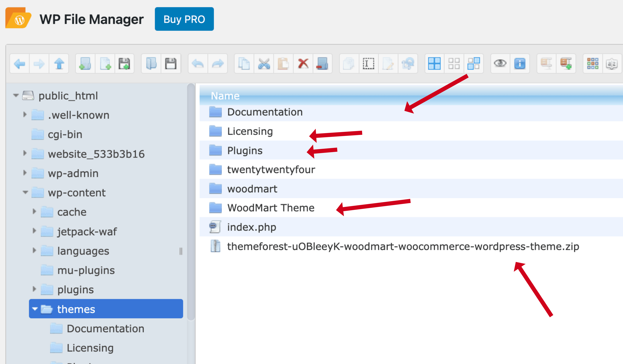Click the Forward navigation arrow

[x=39, y=64]
